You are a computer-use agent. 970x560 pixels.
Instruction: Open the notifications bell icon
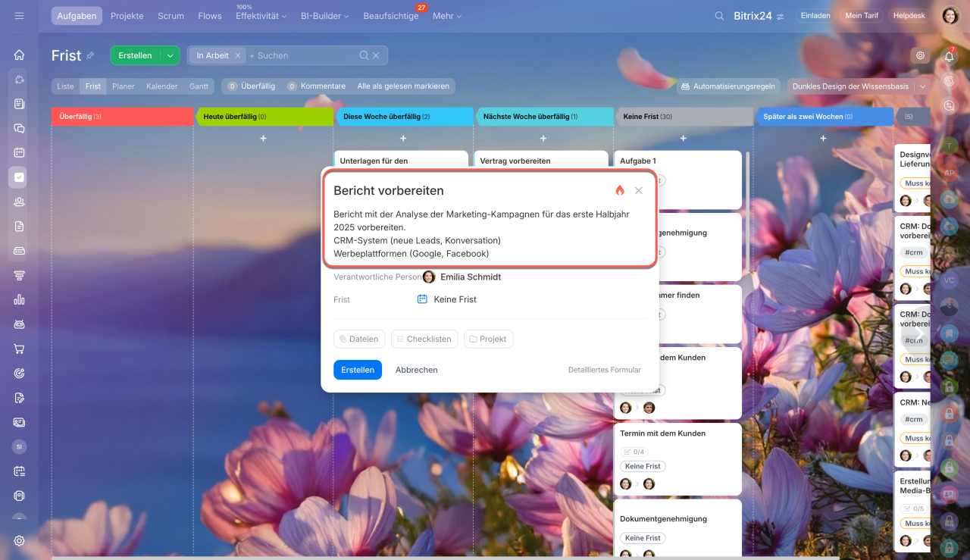[x=949, y=56]
